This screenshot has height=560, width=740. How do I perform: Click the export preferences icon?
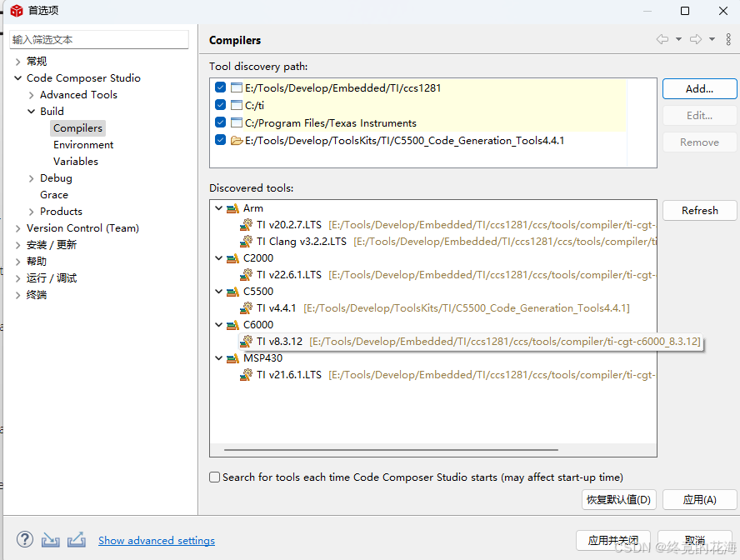77,540
